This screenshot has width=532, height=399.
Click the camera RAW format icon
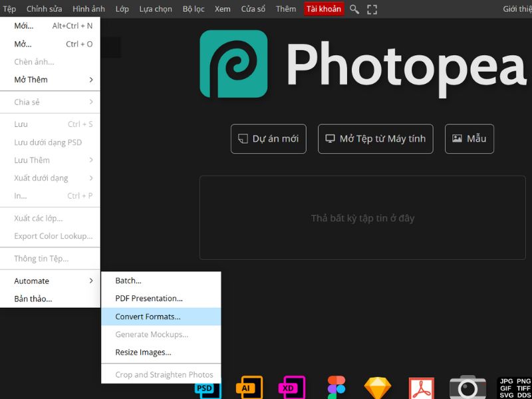pyautogui.click(x=467, y=388)
